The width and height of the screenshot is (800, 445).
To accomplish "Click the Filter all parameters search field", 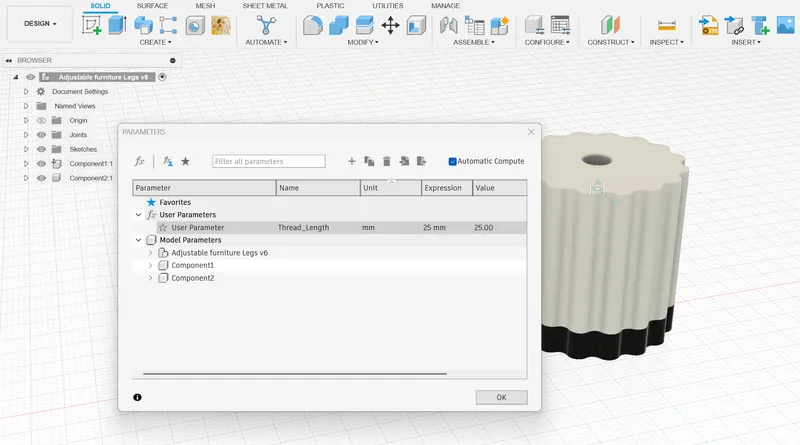I will [x=268, y=161].
